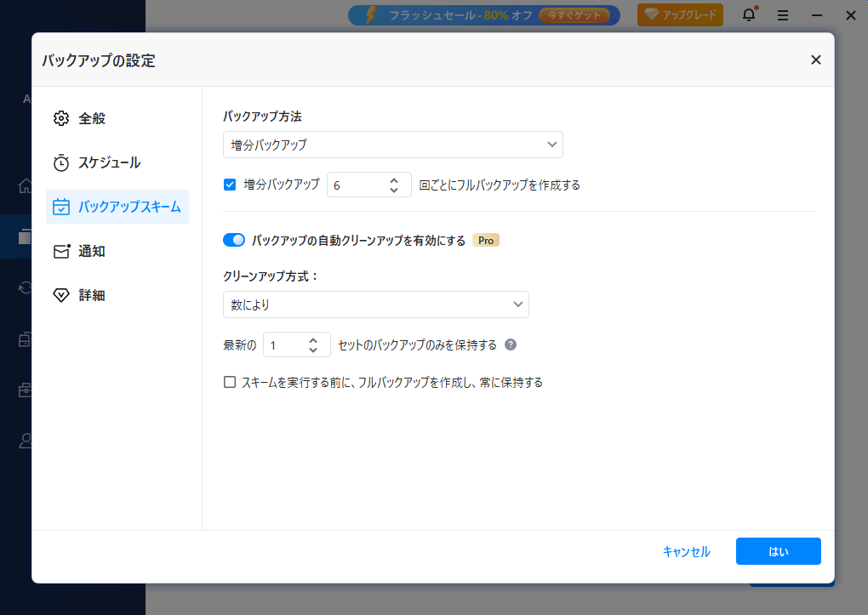Increase the incremental backup count above 6
The width and height of the screenshot is (868, 615).
394,180
